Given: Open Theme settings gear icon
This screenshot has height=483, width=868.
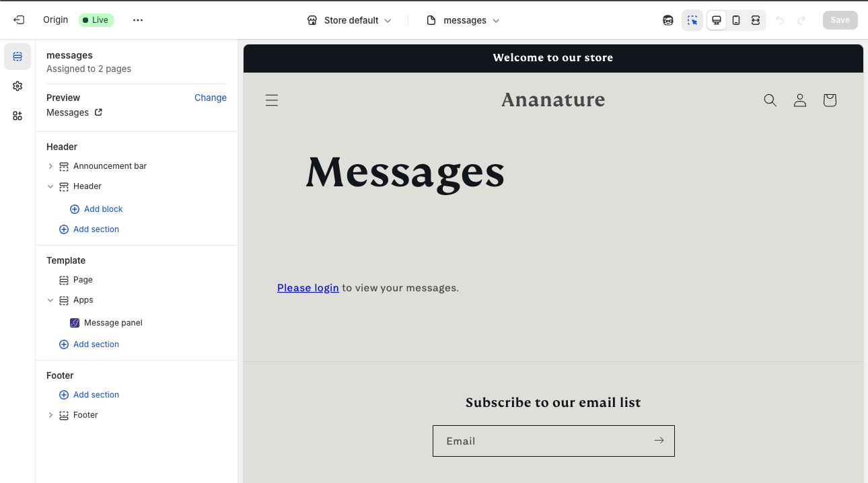Looking at the screenshot, I should [17, 86].
